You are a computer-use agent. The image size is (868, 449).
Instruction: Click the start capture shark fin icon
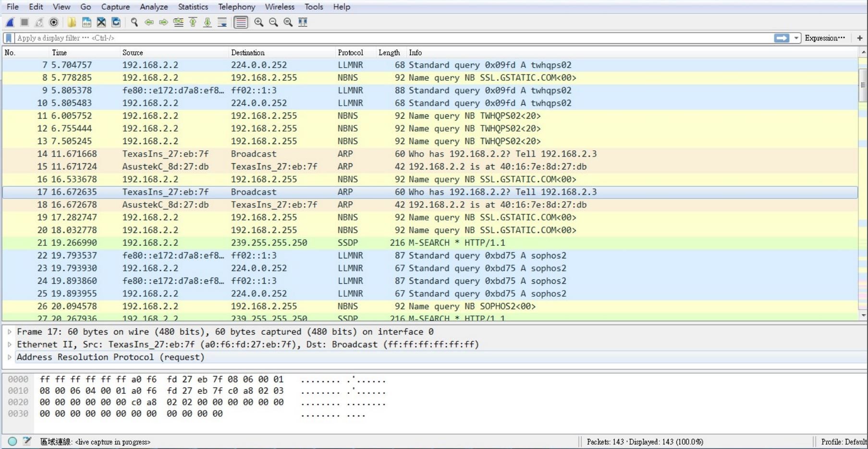(x=10, y=22)
